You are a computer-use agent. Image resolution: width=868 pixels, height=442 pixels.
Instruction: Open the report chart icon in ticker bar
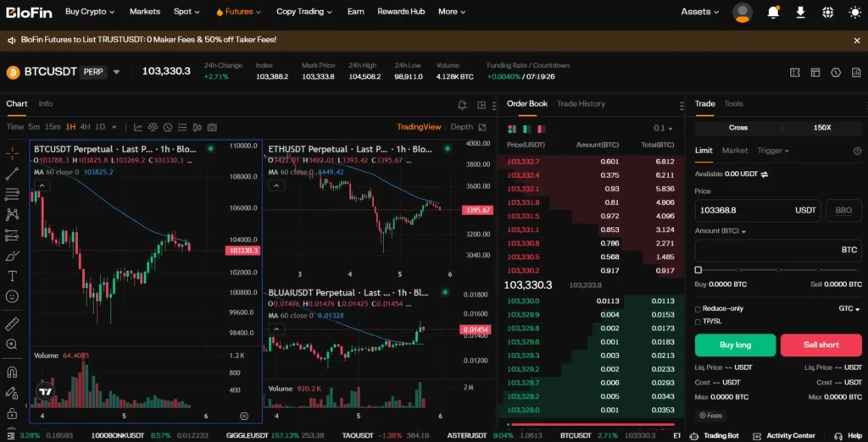pos(856,73)
